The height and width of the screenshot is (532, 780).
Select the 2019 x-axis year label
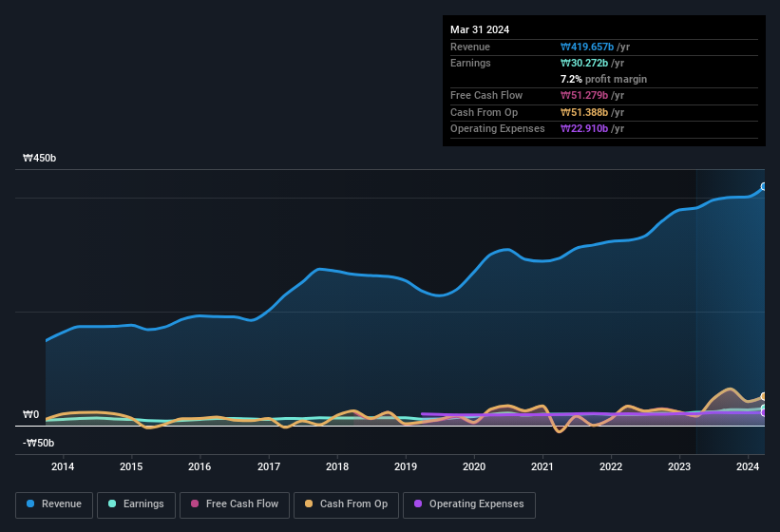click(406, 466)
